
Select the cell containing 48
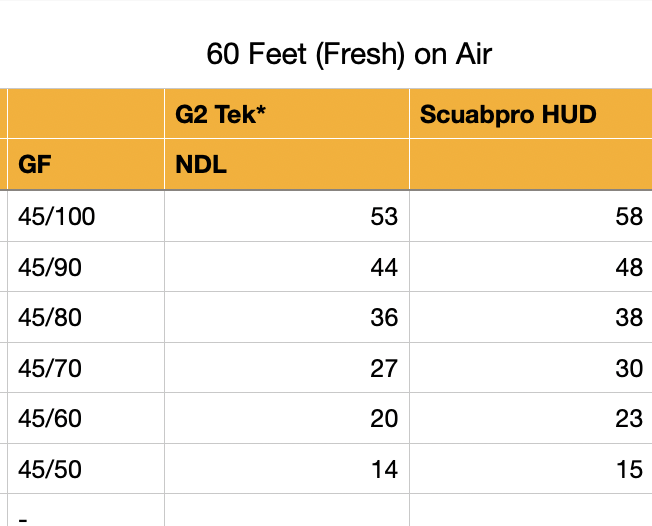click(x=530, y=267)
